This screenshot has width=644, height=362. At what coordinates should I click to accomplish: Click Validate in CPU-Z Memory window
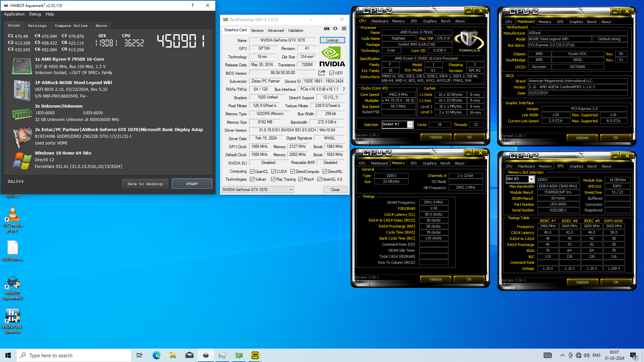tap(435, 279)
